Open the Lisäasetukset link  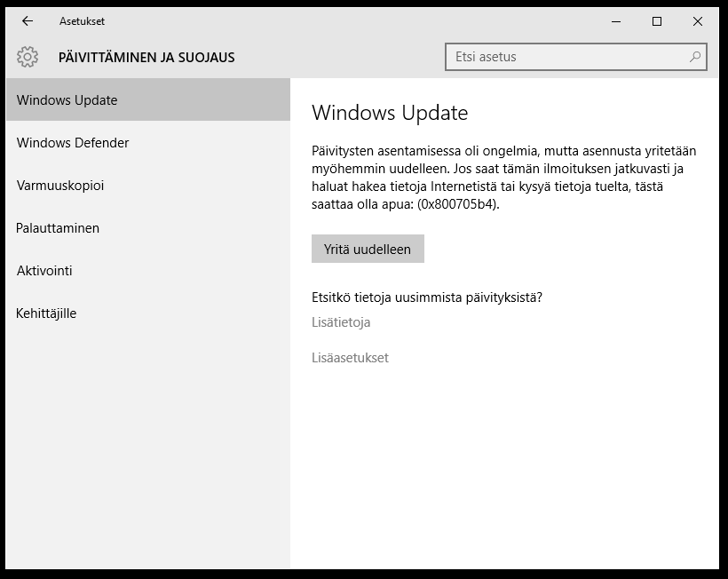point(350,358)
